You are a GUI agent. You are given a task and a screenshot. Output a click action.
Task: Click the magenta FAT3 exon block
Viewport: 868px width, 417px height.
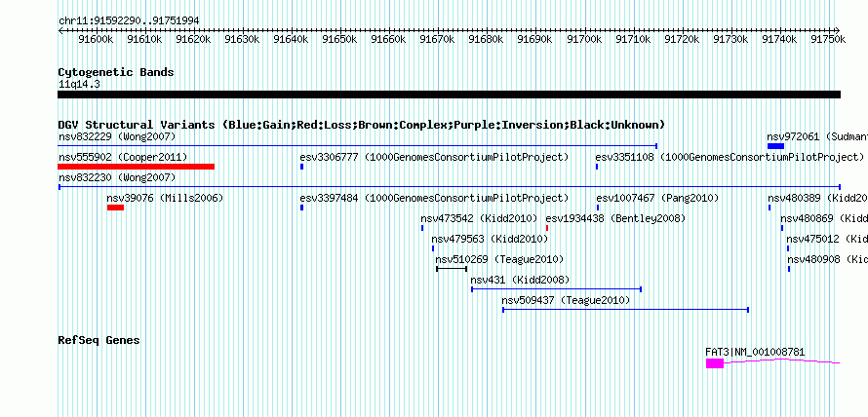click(715, 363)
